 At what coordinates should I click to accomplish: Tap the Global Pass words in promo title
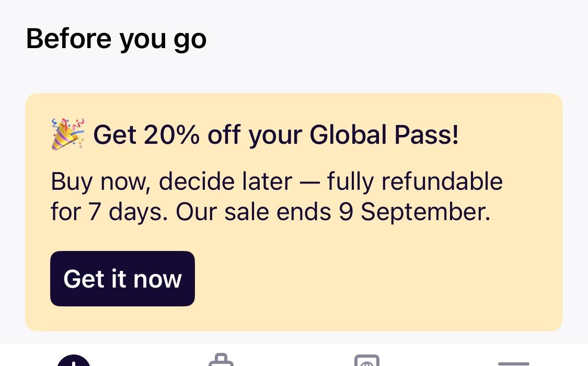[384, 134]
